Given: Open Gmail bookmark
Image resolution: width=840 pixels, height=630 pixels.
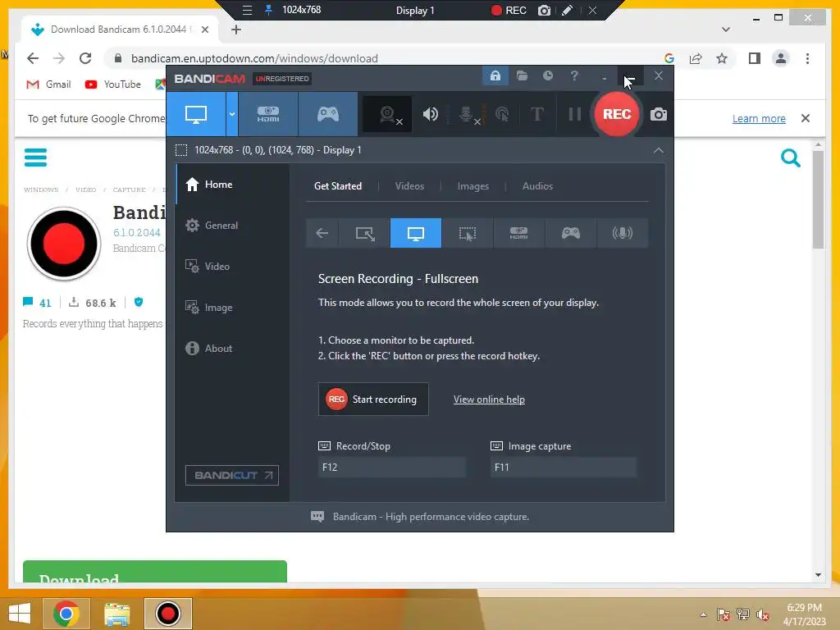Looking at the screenshot, I should 48,84.
